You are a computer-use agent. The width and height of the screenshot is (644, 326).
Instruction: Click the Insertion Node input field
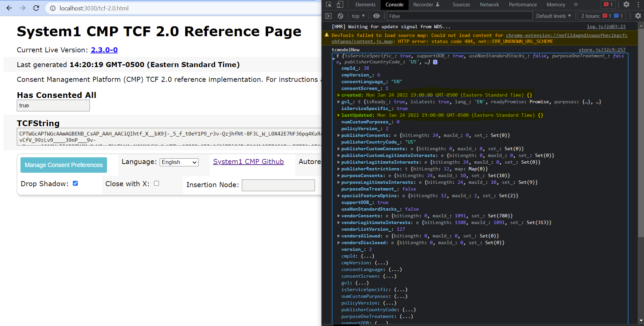click(x=278, y=185)
